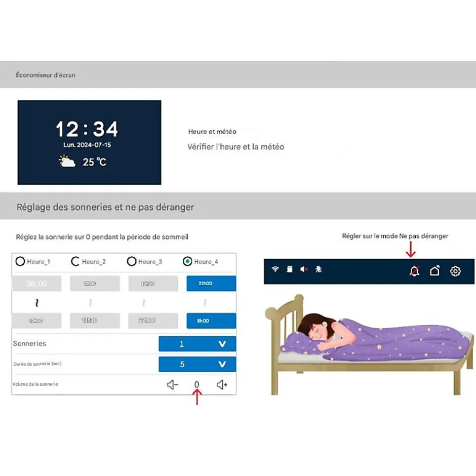The width and height of the screenshot is (476, 476).
Task: Click the motion detection icon
Action: 318,269
